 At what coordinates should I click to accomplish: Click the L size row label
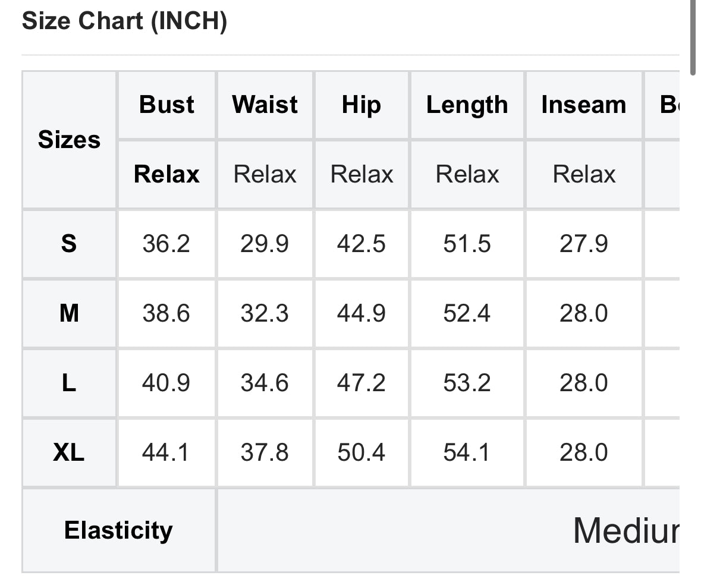tap(69, 383)
